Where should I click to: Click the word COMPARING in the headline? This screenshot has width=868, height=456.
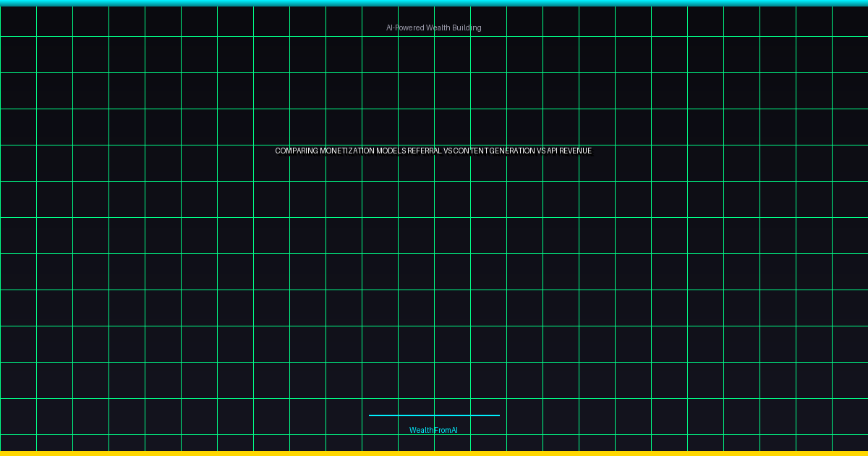(296, 151)
